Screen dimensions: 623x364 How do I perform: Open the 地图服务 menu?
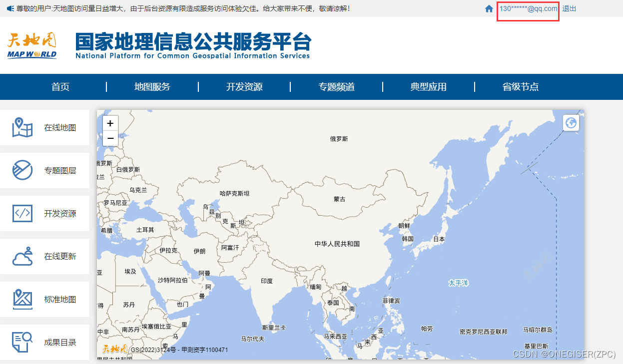point(152,86)
